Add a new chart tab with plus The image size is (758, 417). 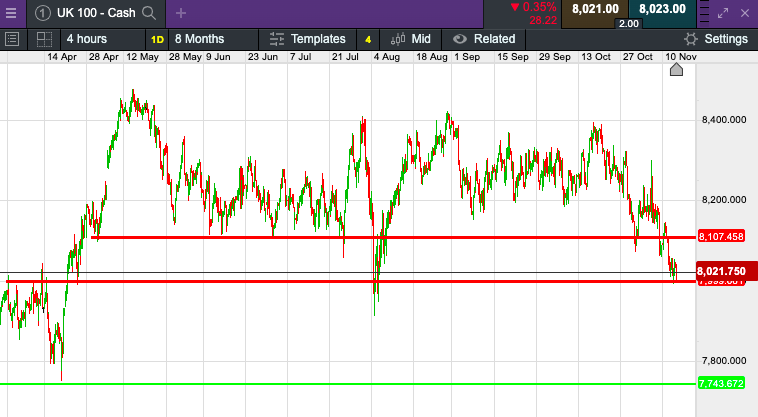tap(181, 13)
